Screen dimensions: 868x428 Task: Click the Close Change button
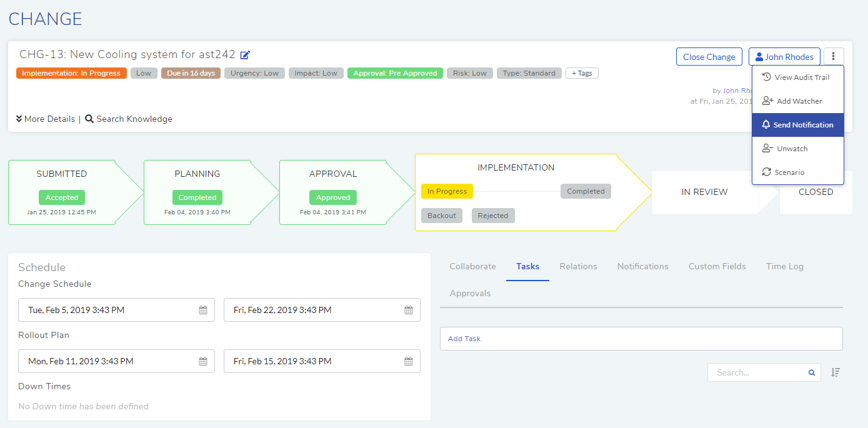tap(709, 57)
